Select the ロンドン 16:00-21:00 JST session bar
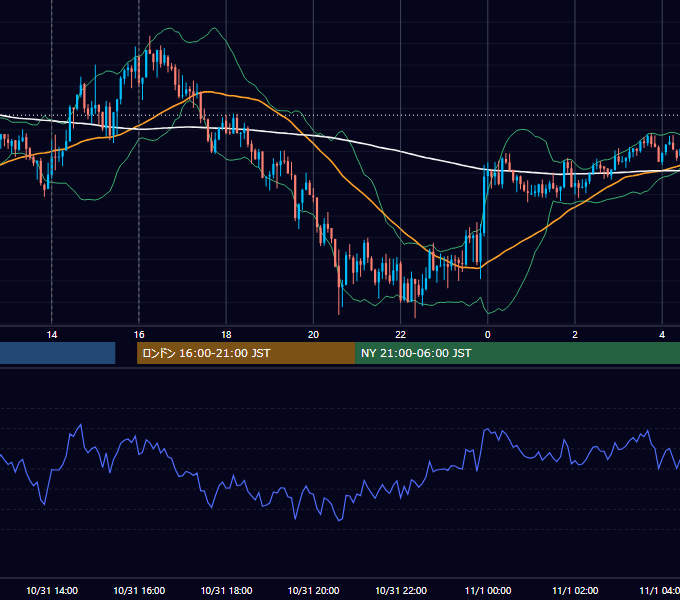 tap(246, 353)
